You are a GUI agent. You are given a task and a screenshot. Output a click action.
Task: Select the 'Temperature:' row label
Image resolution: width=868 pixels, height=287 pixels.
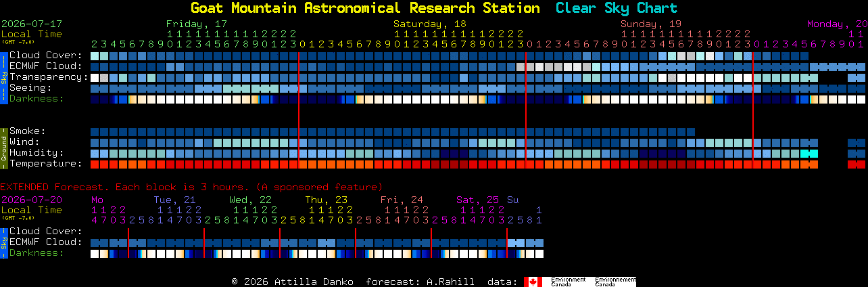click(x=46, y=164)
